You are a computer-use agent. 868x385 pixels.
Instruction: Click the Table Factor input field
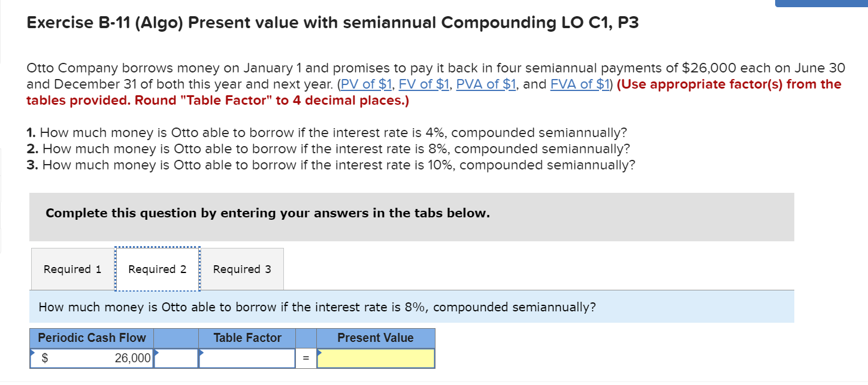246,357
